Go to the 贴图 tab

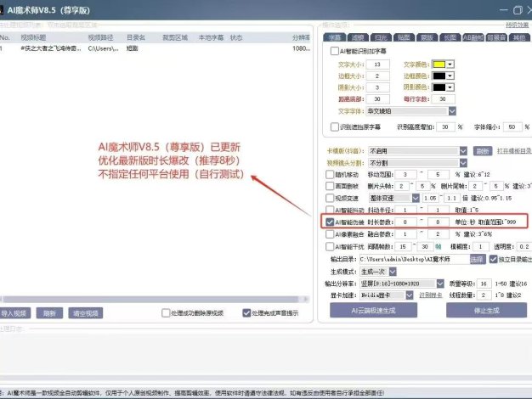pos(404,37)
